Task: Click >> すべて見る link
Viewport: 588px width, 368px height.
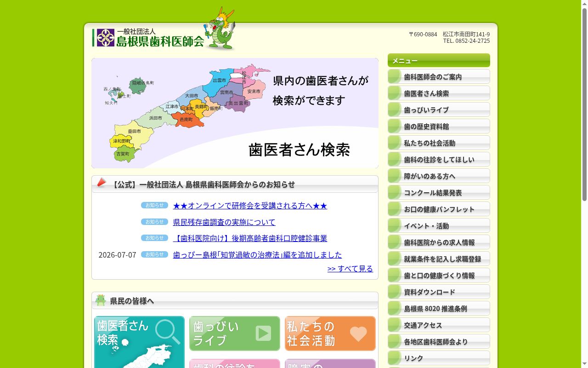Action: point(350,269)
